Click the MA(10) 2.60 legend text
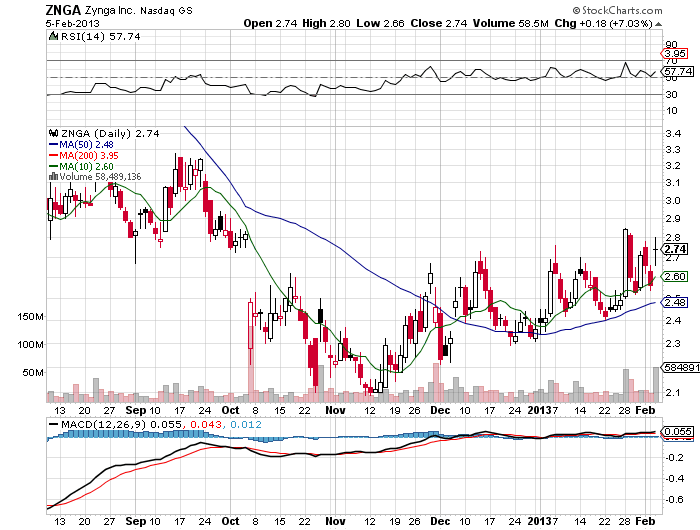700x530 pixels. [x=87, y=167]
